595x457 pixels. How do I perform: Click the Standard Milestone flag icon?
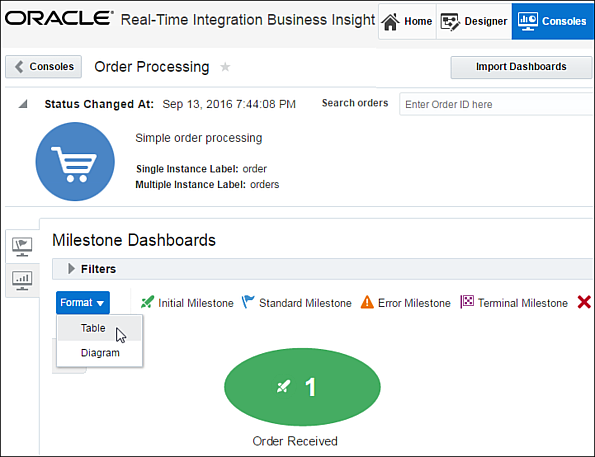248,302
